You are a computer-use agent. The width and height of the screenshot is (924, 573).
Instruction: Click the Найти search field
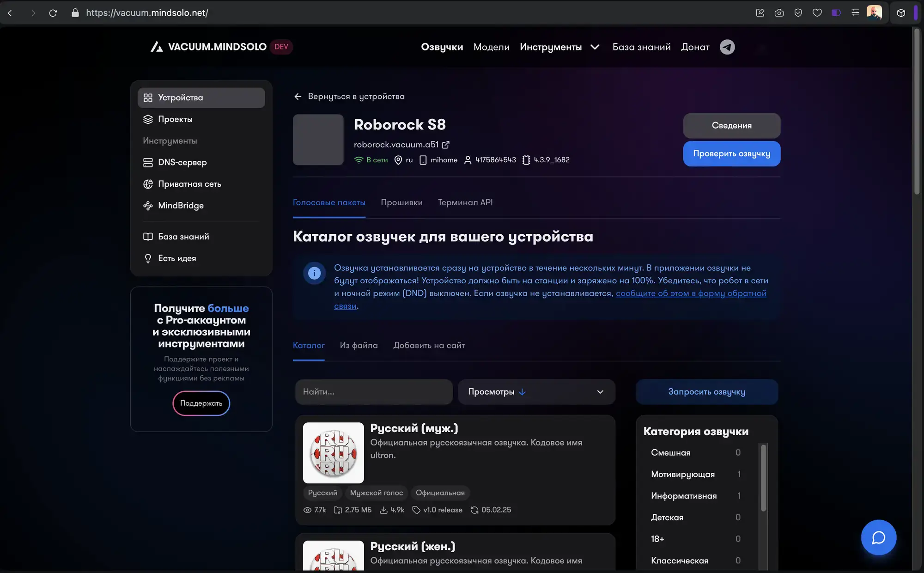pos(374,392)
